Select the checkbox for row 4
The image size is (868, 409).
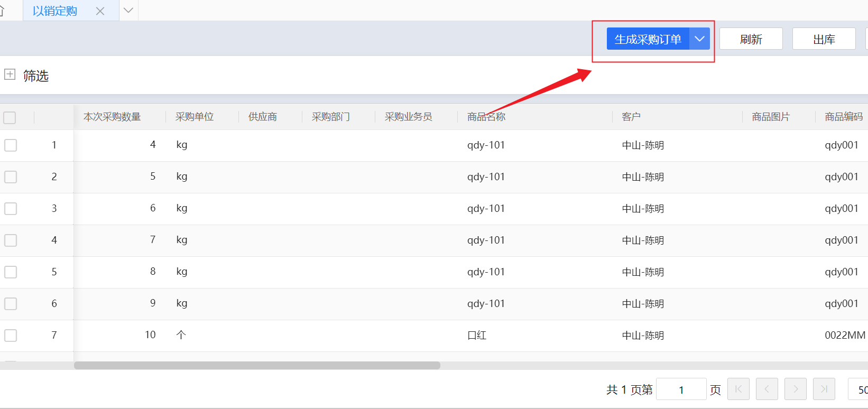[11, 240]
